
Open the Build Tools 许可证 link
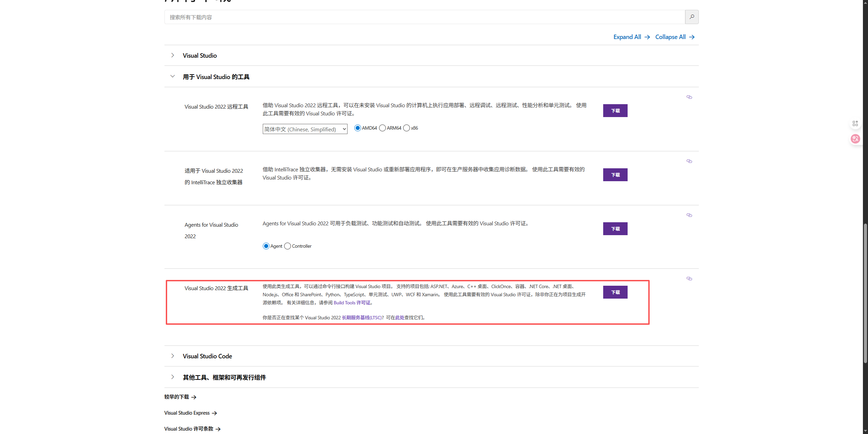pyautogui.click(x=352, y=303)
